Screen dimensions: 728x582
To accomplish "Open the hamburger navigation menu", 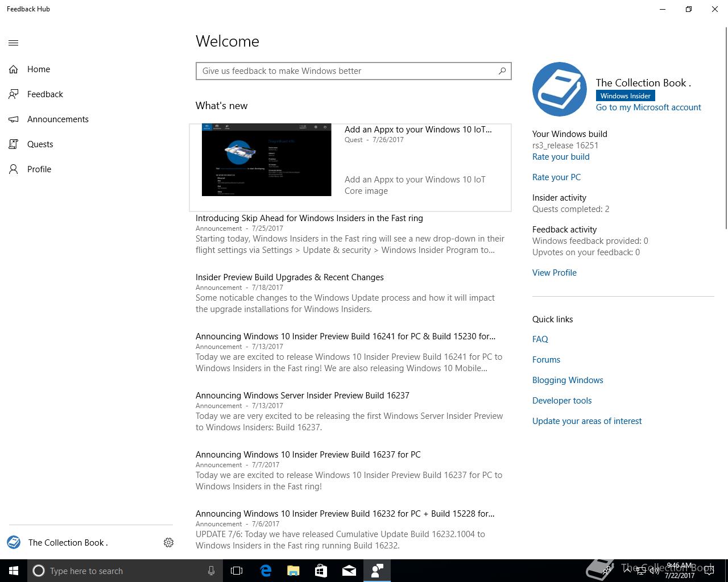I will click(14, 43).
